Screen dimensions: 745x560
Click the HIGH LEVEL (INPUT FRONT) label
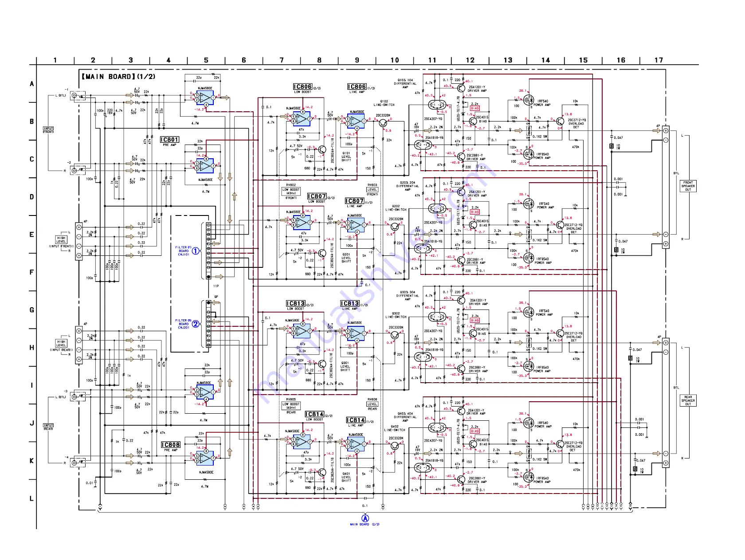61,242
